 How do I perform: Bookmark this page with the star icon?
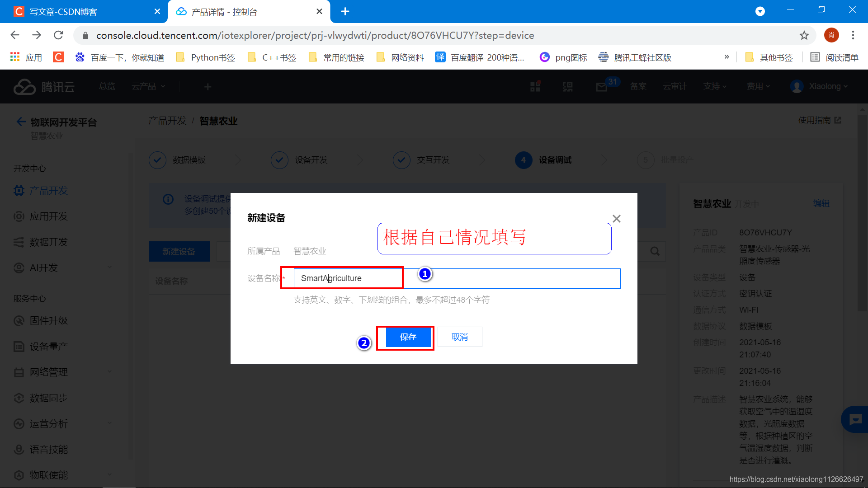click(x=804, y=35)
